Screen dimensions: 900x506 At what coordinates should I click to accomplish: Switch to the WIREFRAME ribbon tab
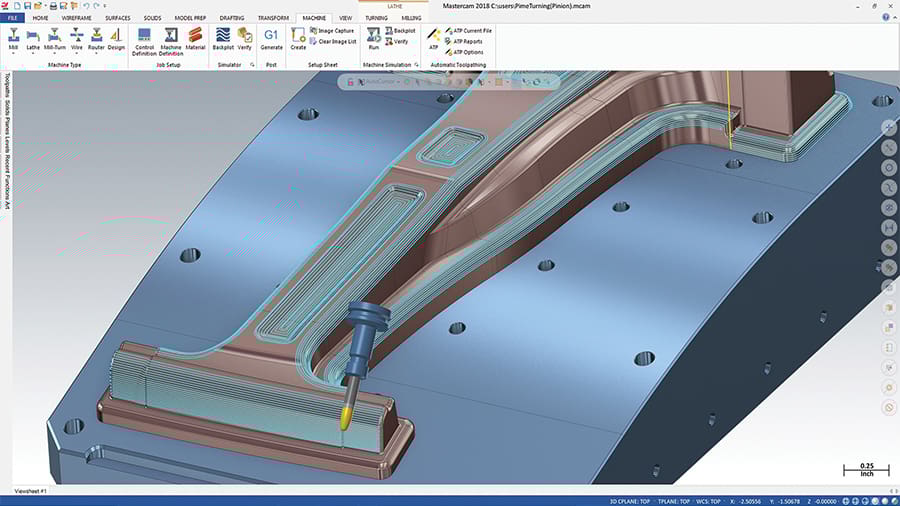point(76,18)
